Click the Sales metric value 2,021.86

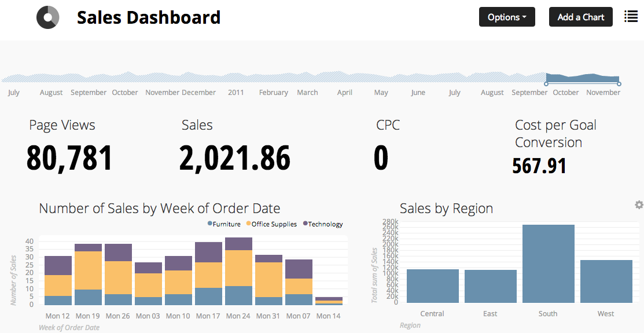tap(234, 158)
